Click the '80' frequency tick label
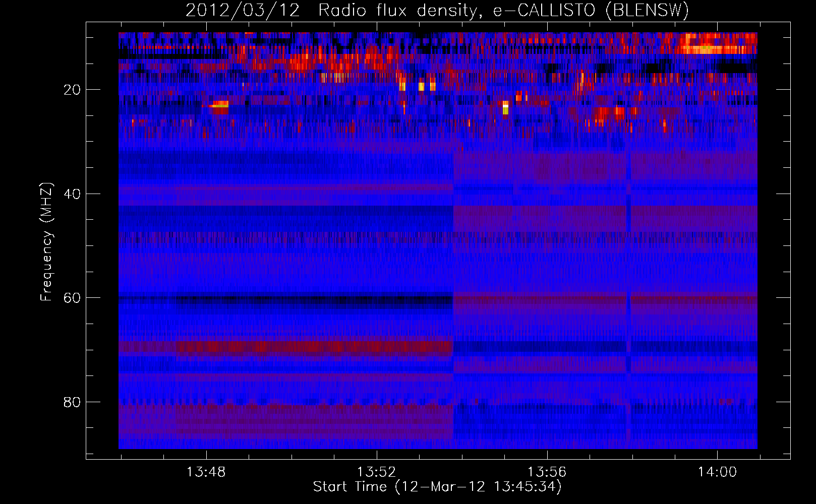The height and width of the screenshot is (504, 816). (72, 402)
